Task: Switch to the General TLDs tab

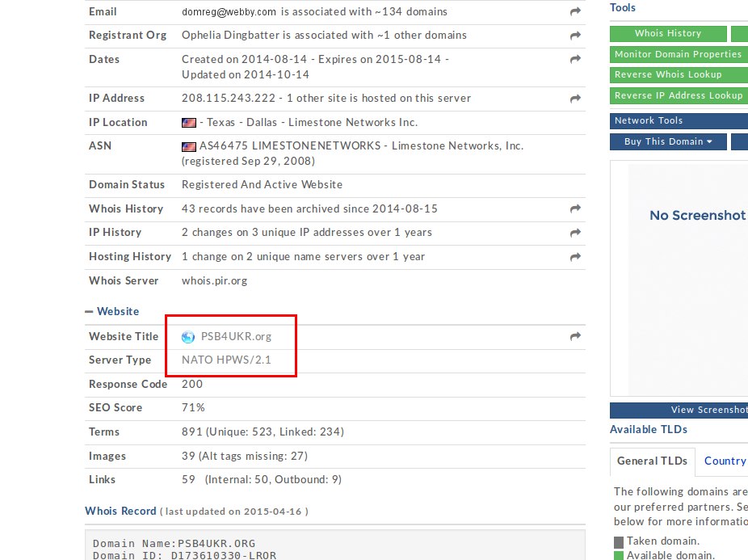Action: 652,461
